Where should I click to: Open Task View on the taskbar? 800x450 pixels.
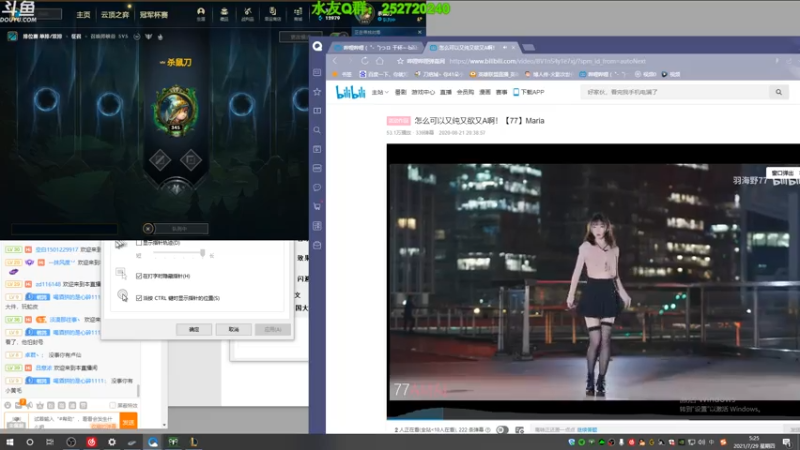49,442
